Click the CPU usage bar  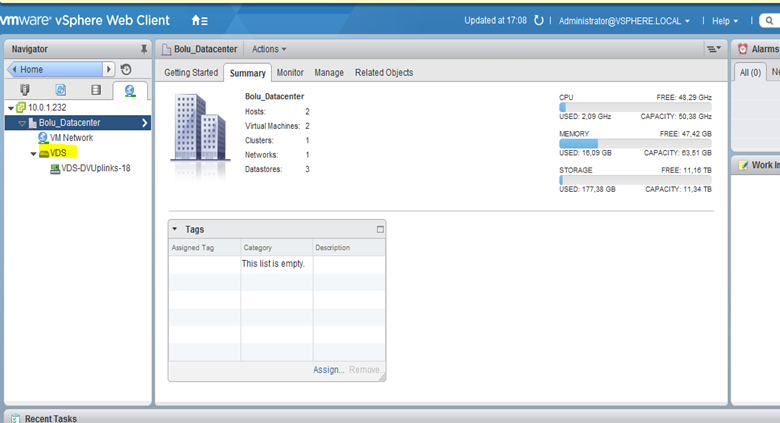(x=635, y=107)
